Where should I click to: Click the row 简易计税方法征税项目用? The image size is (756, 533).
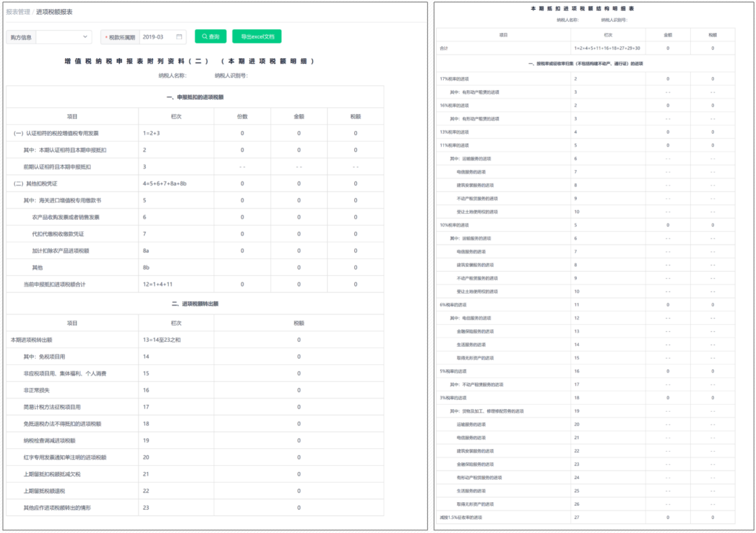point(195,407)
